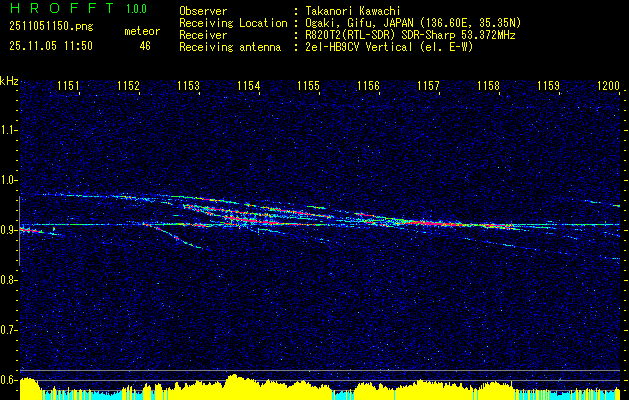Screen dimensions: 629x400
Task: Click the Observer field label
Action: 203,11
